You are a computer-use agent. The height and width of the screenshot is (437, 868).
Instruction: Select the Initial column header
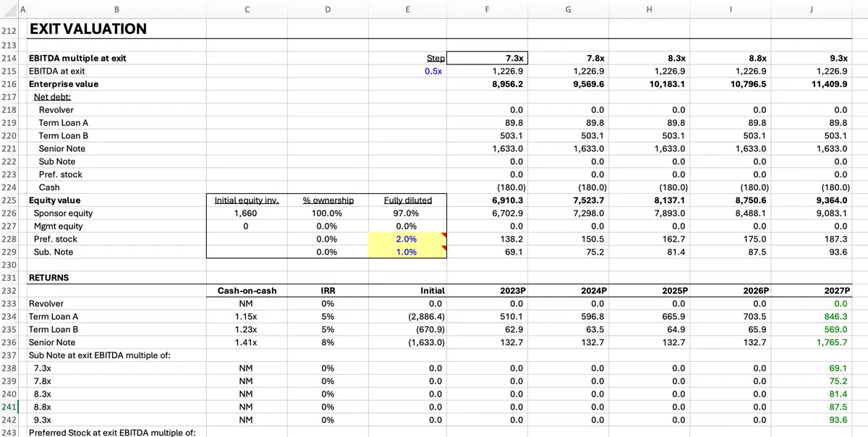click(x=433, y=291)
